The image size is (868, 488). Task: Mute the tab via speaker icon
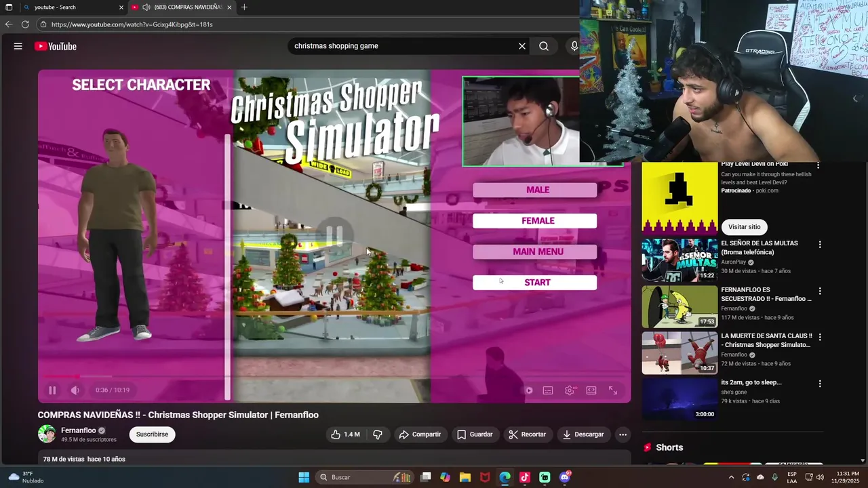146,7
